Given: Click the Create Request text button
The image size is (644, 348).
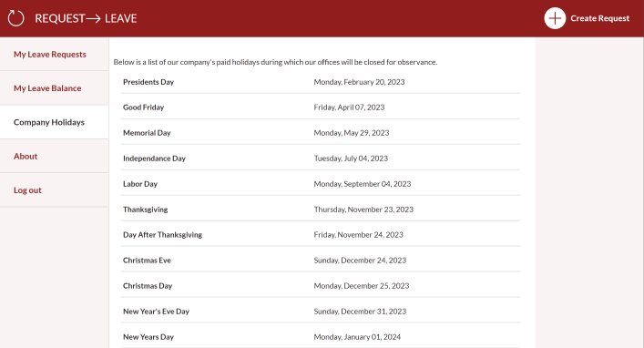Looking at the screenshot, I should pyautogui.click(x=599, y=18).
